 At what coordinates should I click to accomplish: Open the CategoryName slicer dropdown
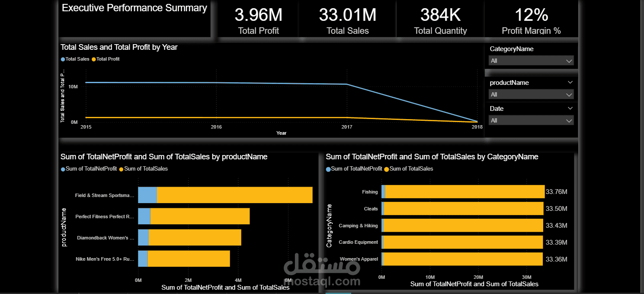[x=569, y=61]
